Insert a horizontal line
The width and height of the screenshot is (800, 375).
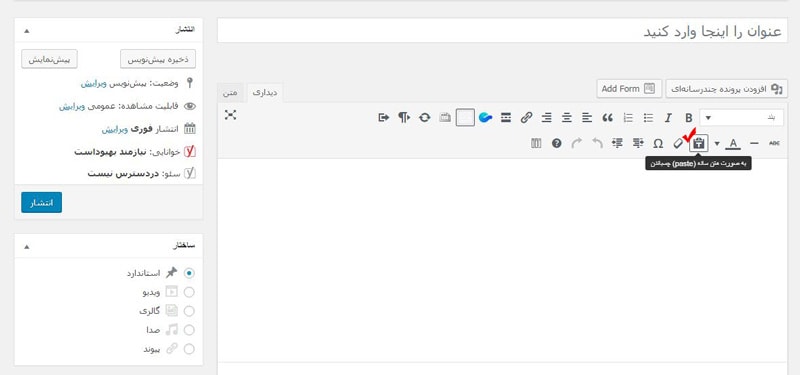754,143
